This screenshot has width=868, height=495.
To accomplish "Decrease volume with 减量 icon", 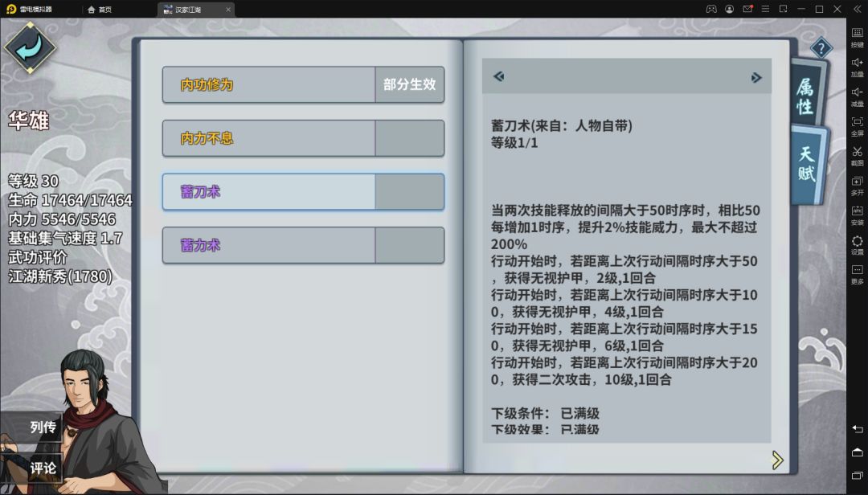I will tap(857, 96).
